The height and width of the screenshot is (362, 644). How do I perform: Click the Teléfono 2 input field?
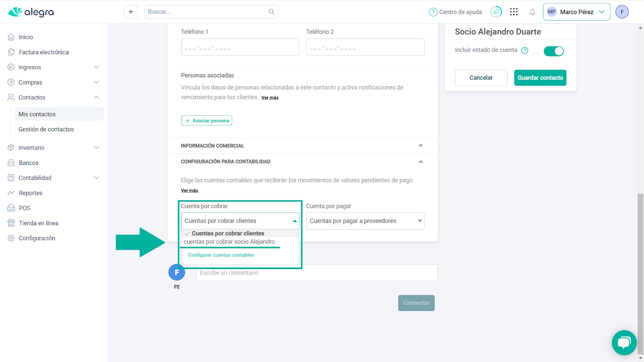365,47
